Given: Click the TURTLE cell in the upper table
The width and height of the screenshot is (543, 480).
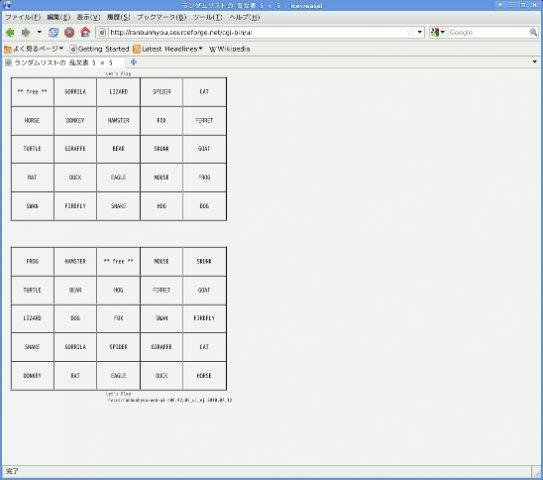Looking at the screenshot, I should [33, 149].
